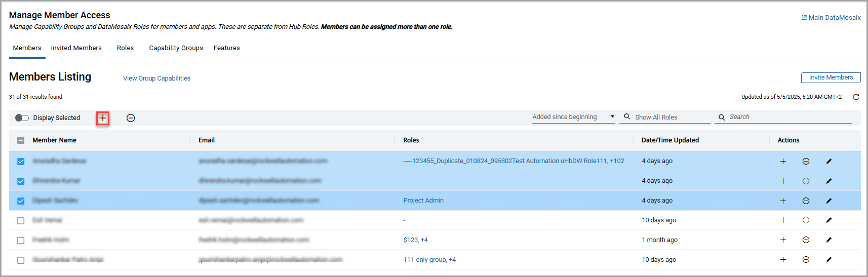Viewport: 868px width, 277px height.
Task: Click the bulk add role plus icon
Action: tap(103, 118)
